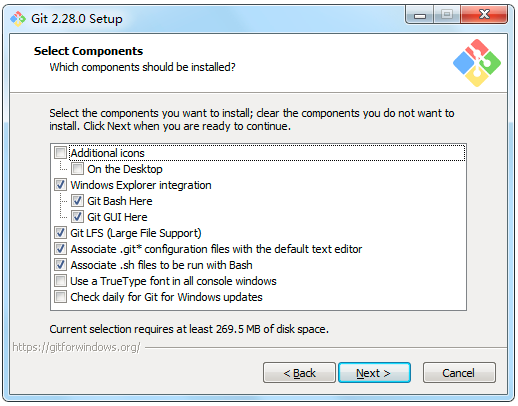Screen dimensions: 518x406
Task: Uncheck Windows Explorer integration
Action: tap(60, 185)
